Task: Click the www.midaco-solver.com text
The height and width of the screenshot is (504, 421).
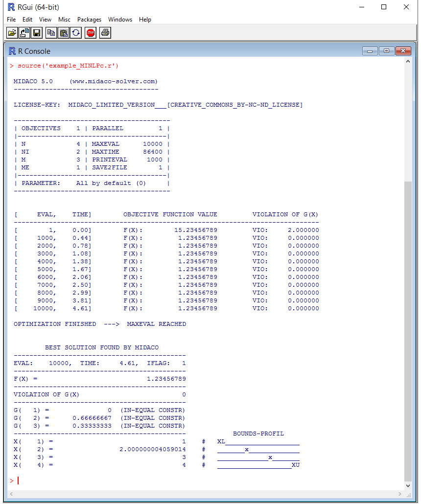Action: [x=114, y=81]
